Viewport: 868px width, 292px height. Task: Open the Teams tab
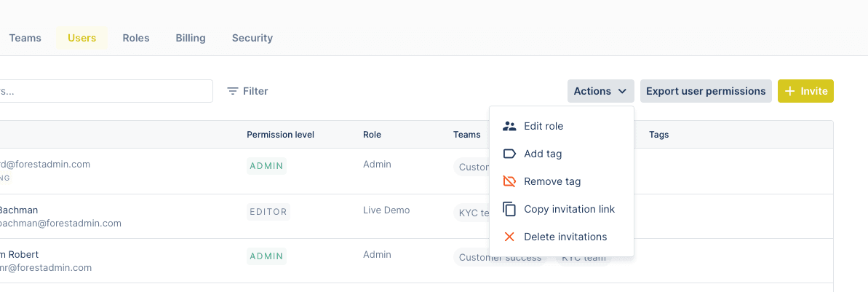[x=25, y=39]
